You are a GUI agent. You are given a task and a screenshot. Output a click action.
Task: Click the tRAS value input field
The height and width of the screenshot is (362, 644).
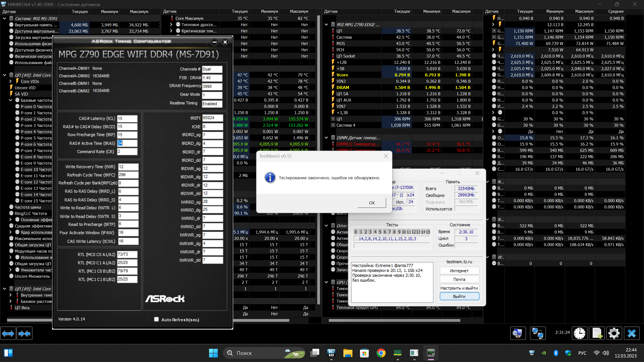(127, 143)
